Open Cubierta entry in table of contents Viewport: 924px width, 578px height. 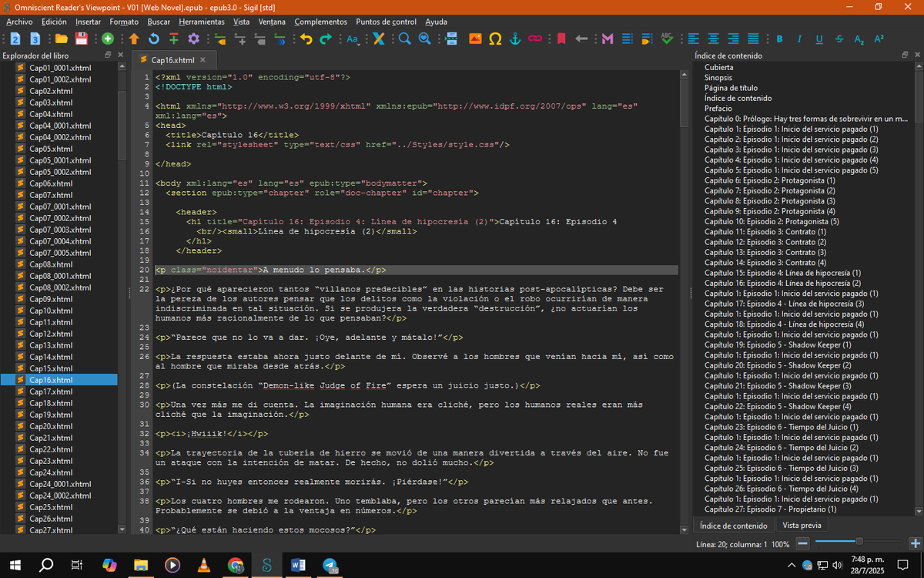coord(718,68)
